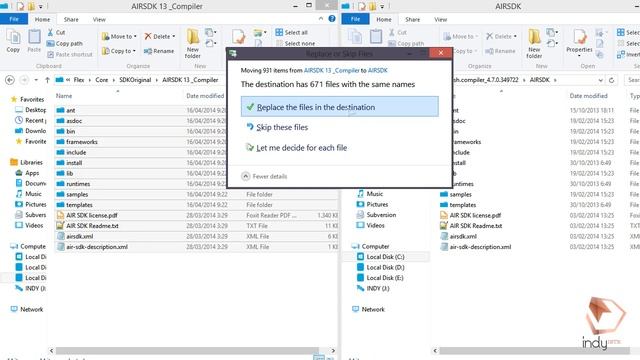Click Rename in left window ribbon
640x360 pixels.
[x=159, y=51]
